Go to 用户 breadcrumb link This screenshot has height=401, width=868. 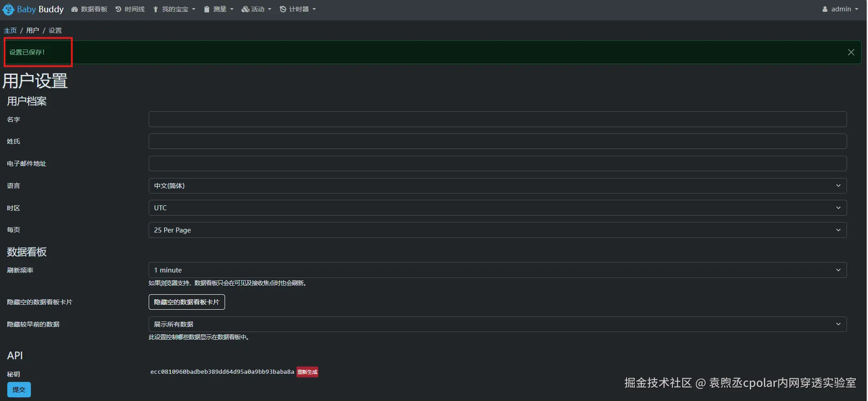(33, 30)
